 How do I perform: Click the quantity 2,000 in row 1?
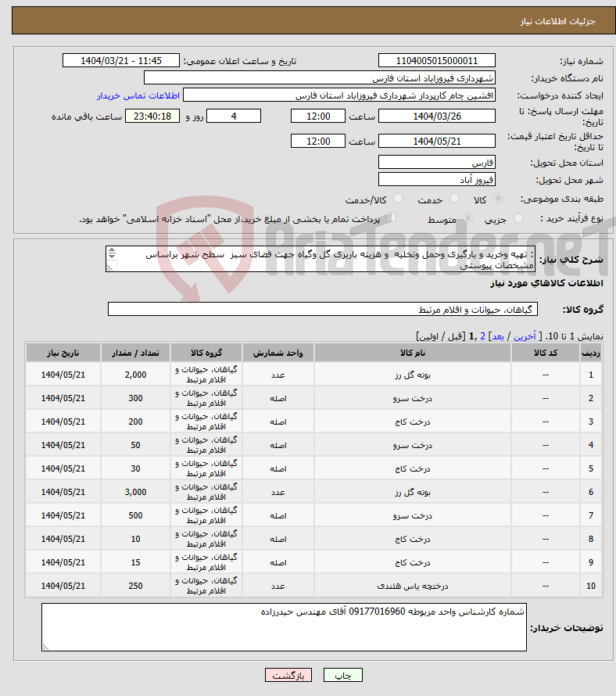pyautogui.click(x=135, y=375)
